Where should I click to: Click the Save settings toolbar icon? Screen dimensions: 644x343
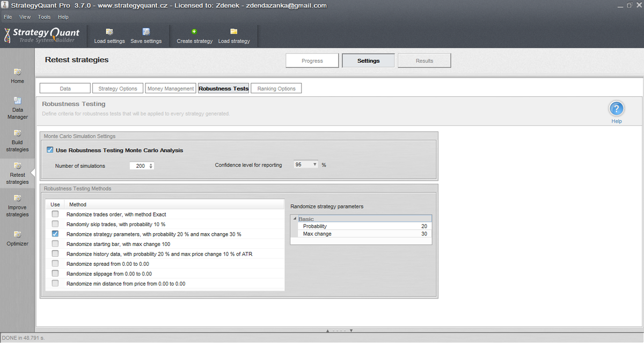point(146,32)
